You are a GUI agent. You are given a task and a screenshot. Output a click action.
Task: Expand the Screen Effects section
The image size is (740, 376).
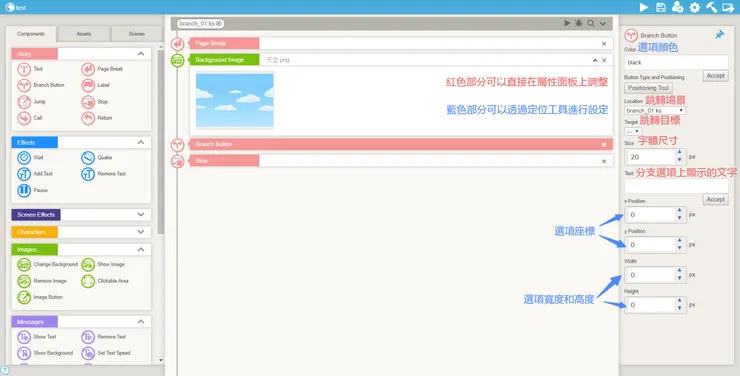click(x=141, y=215)
